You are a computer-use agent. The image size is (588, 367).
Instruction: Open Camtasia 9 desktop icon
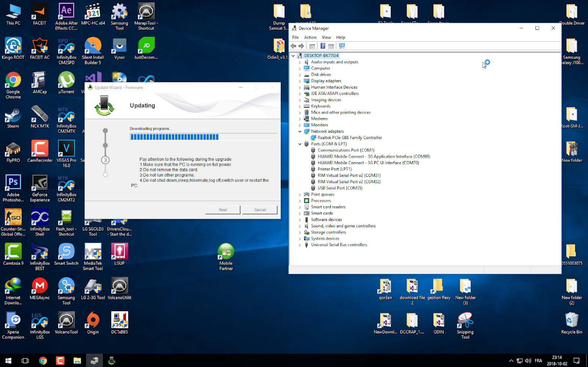point(13,254)
